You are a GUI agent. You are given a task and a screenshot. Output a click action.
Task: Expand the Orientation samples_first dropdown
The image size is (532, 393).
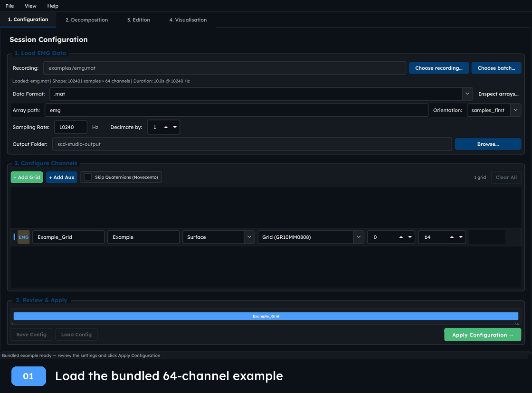point(515,110)
